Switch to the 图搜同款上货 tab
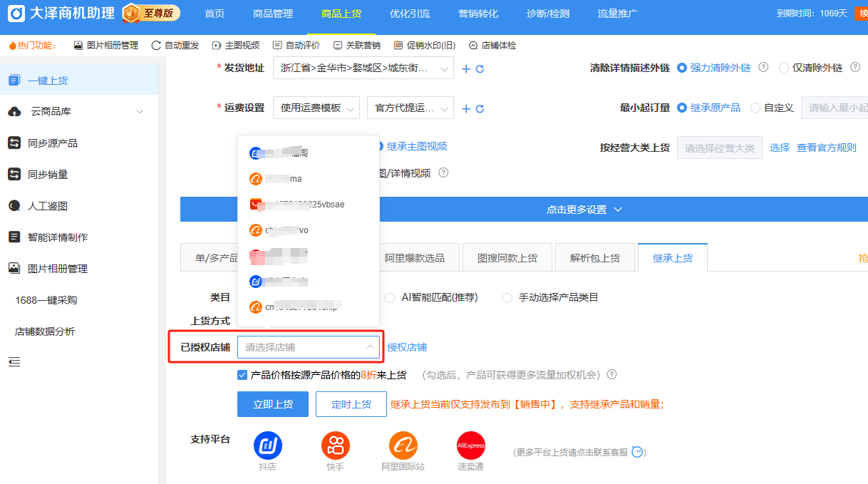This screenshot has width=868, height=484. point(507,258)
